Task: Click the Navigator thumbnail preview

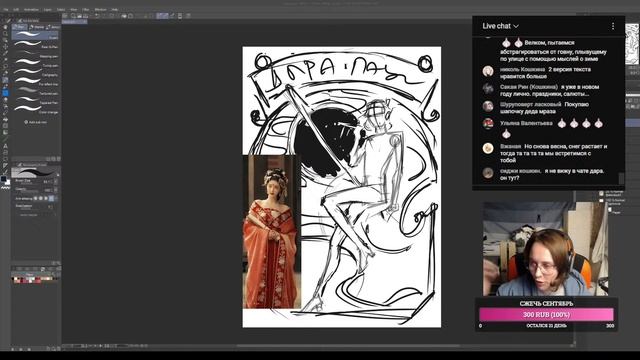Action: (632, 44)
